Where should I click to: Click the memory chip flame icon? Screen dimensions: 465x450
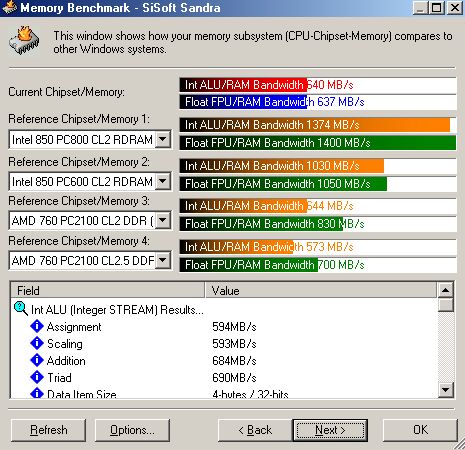(x=24, y=40)
